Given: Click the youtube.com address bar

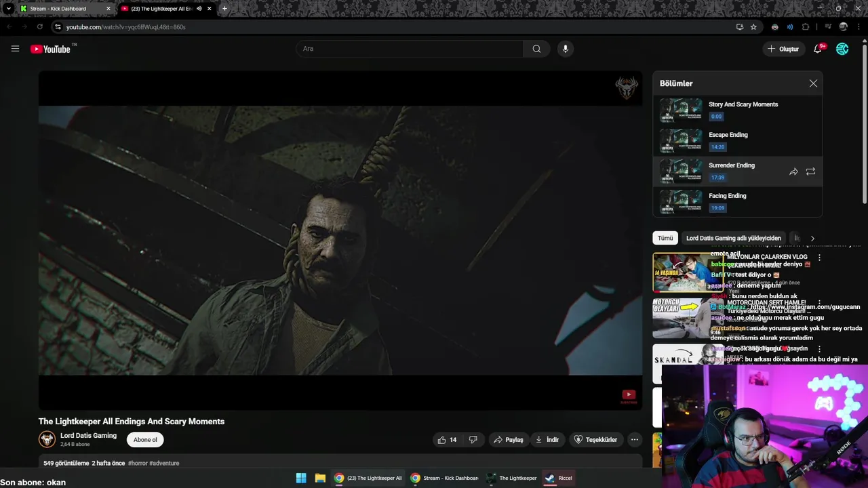Looking at the screenshot, I should click(x=393, y=27).
